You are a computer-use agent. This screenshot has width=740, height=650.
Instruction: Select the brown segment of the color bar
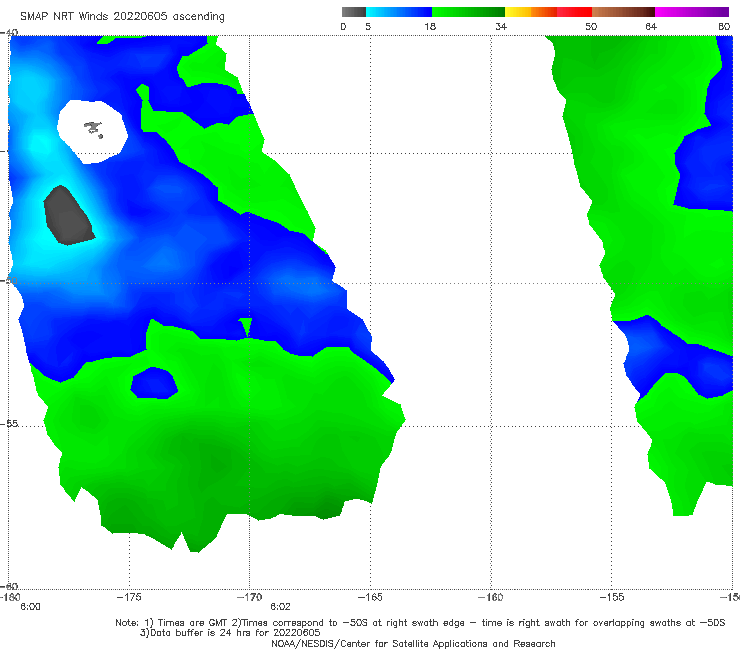[623, 12]
